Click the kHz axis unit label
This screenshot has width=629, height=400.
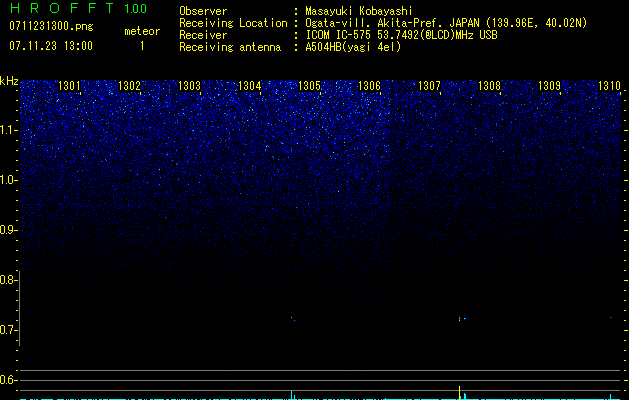tap(9, 81)
